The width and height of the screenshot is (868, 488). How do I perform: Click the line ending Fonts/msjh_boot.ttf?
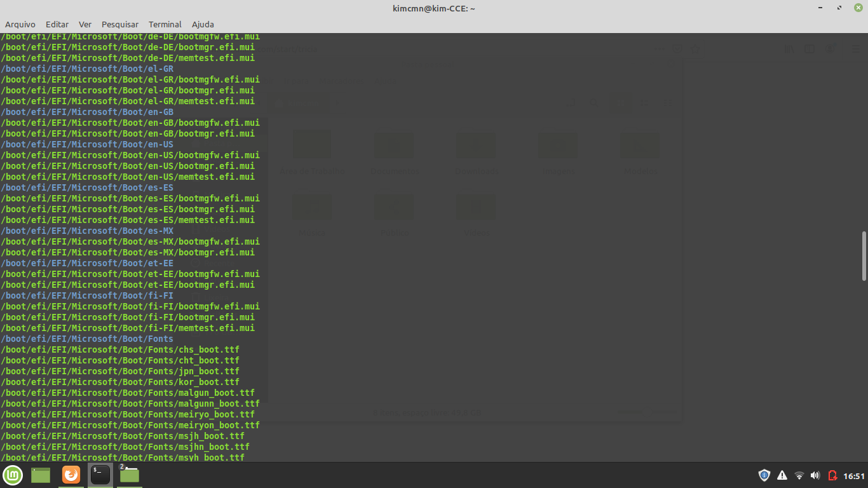123,436
